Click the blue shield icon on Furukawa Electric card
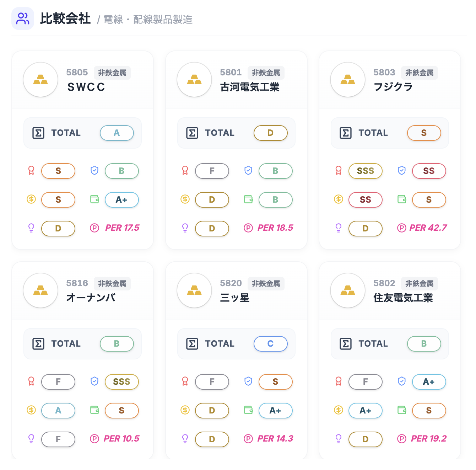 click(x=248, y=171)
